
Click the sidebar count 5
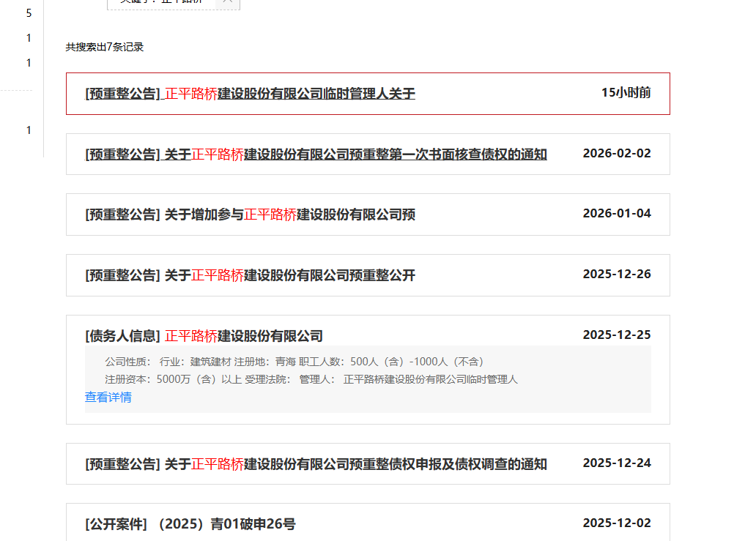29,13
